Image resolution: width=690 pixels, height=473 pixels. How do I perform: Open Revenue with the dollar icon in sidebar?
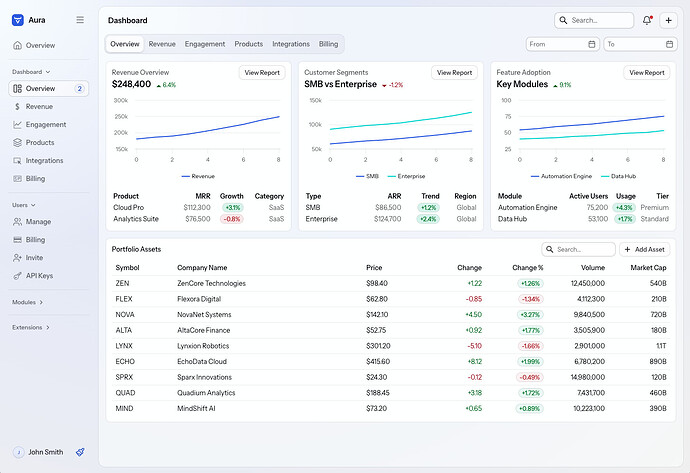[39, 106]
